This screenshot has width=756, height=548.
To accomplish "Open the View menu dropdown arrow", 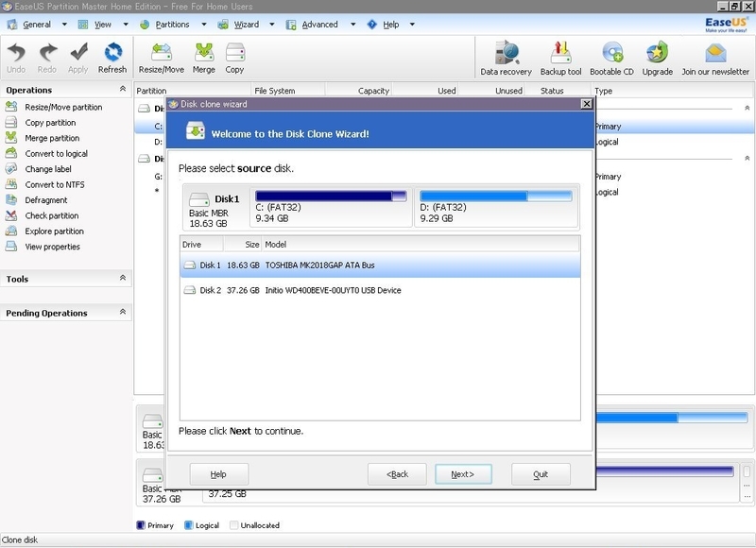I will tap(126, 25).
